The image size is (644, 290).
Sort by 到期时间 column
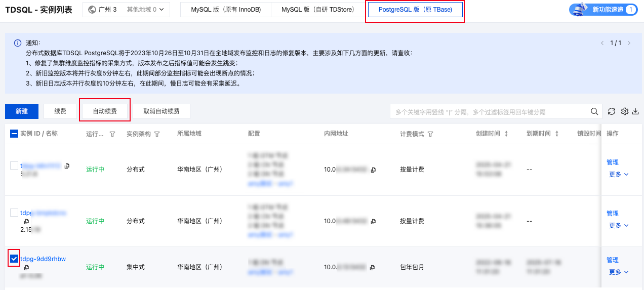(x=557, y=134)
